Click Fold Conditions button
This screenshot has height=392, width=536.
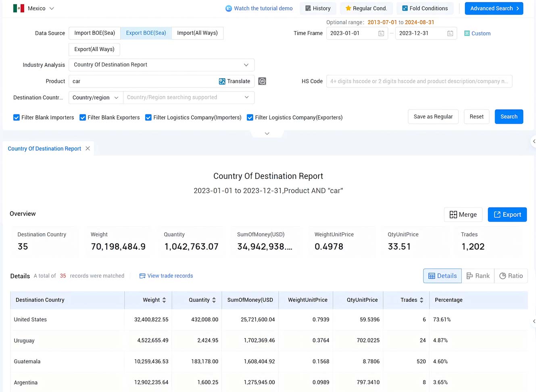pos(425,8)
